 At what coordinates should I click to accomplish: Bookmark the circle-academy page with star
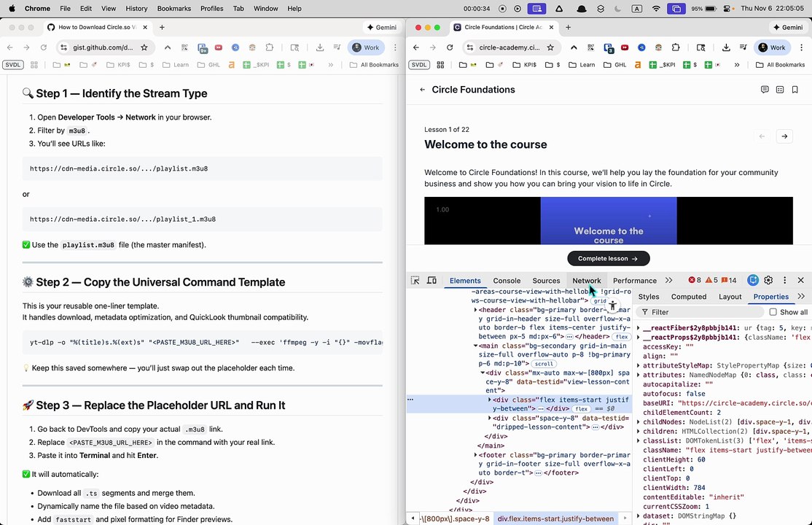pyautogui.click(x=550, y=47)
